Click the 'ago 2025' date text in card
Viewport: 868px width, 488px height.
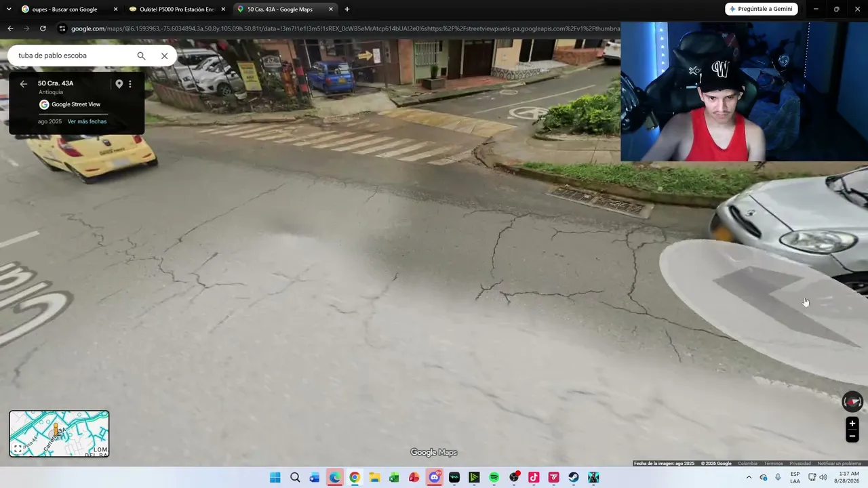[50, 121]
